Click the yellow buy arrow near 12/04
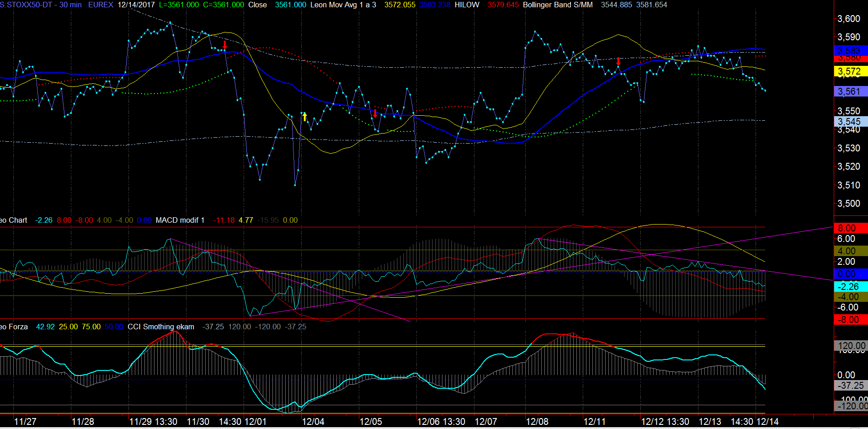868x429 pixels. tap(305, 117)
